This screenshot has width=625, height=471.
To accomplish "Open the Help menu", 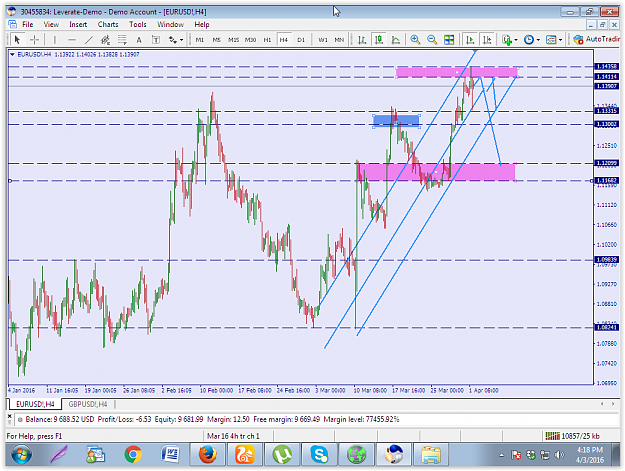I will (x=202, y=24).
